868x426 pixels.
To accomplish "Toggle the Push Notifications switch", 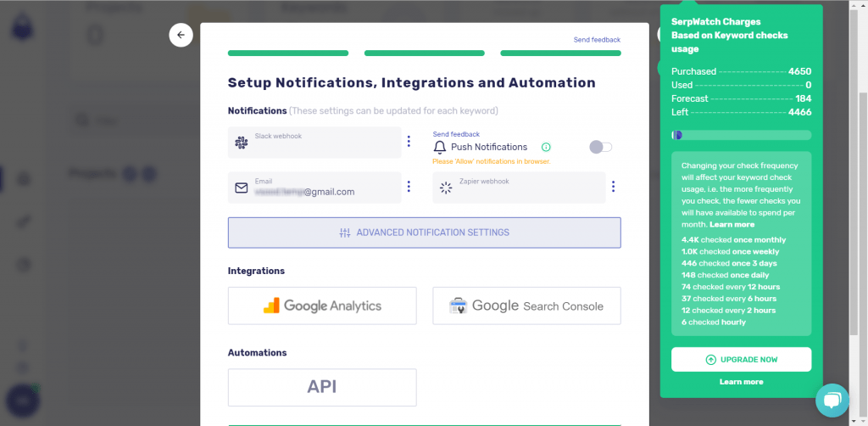I will point(600,147).
